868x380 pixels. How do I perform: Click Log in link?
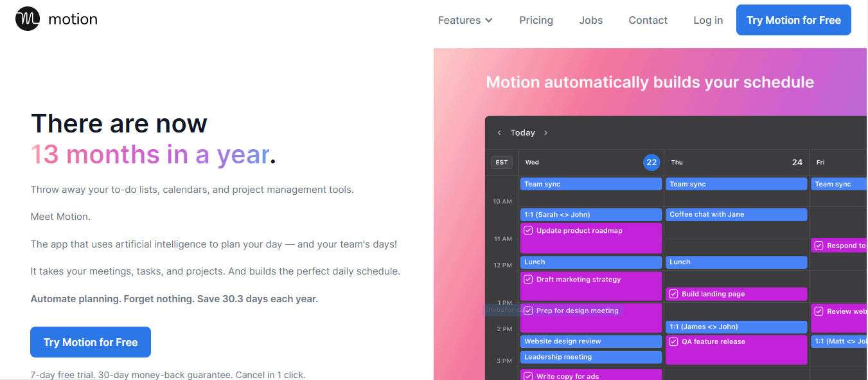pos(708,21)
